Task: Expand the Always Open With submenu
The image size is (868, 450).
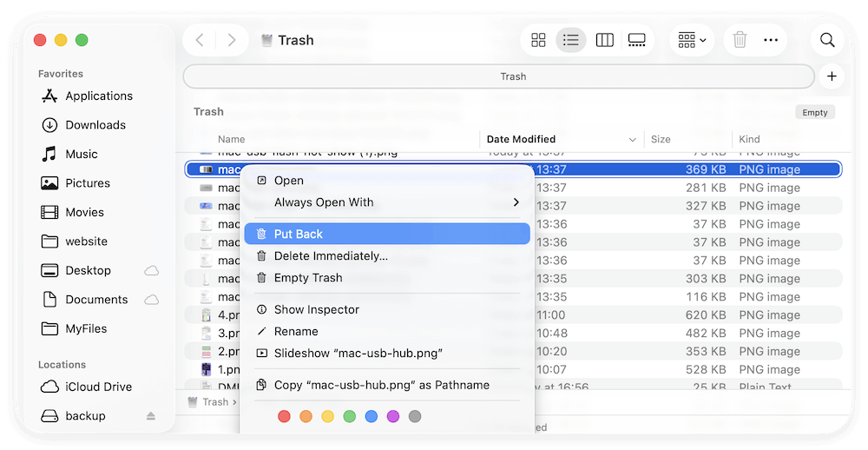Action: 387,202
